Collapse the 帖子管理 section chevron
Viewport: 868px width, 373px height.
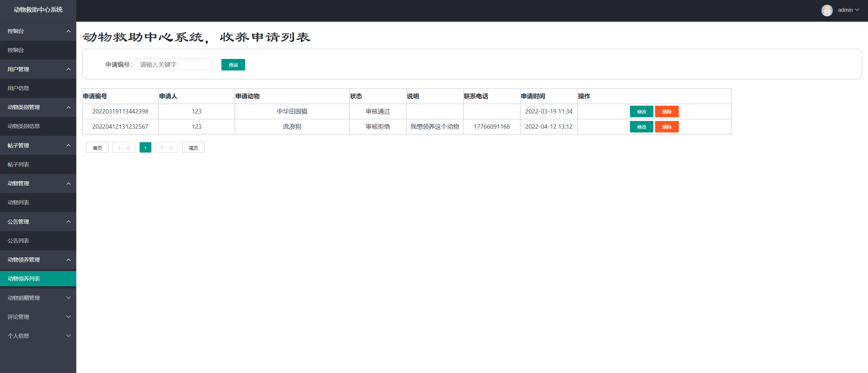[x=68, y=145]
